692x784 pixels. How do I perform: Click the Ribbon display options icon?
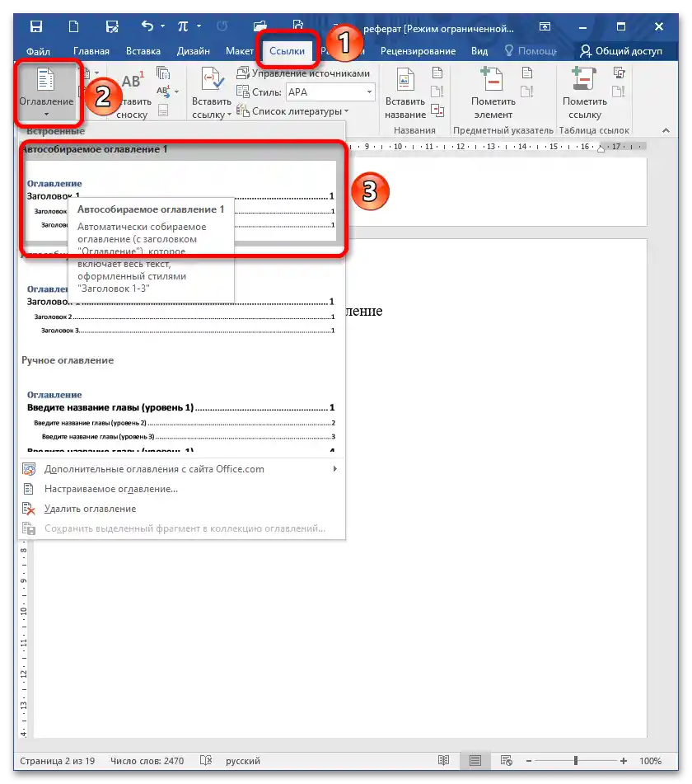click(x=545, y=26)
